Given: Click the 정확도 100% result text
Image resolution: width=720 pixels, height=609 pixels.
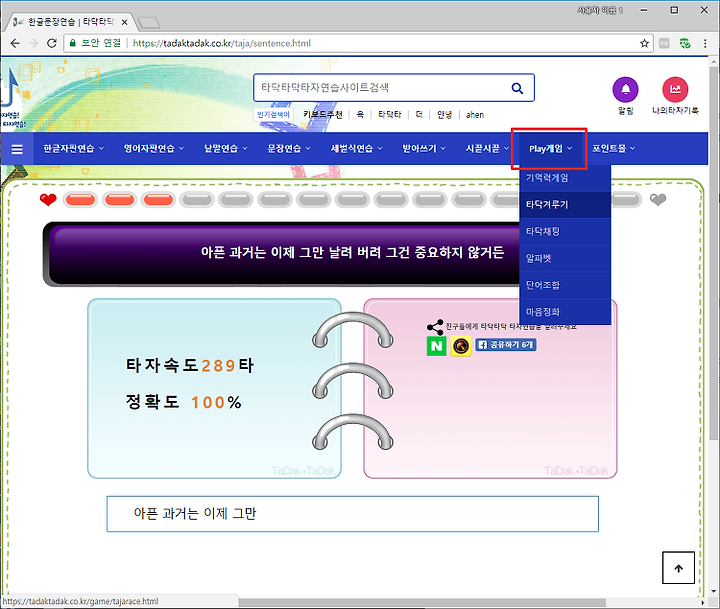Looking at the screenshot, I should [184, 402].
